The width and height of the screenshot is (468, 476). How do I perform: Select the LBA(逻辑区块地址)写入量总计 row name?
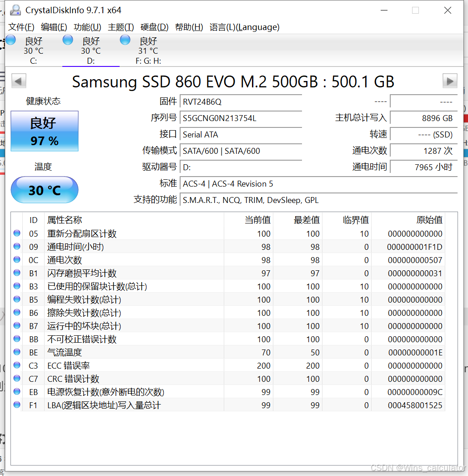[x=104, y=405]
